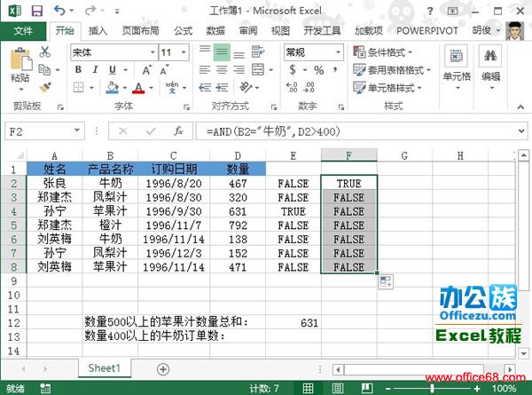Center text horizontally
Image resolution: width=532 pixels, height=395 pixels.
click(222, 69)
